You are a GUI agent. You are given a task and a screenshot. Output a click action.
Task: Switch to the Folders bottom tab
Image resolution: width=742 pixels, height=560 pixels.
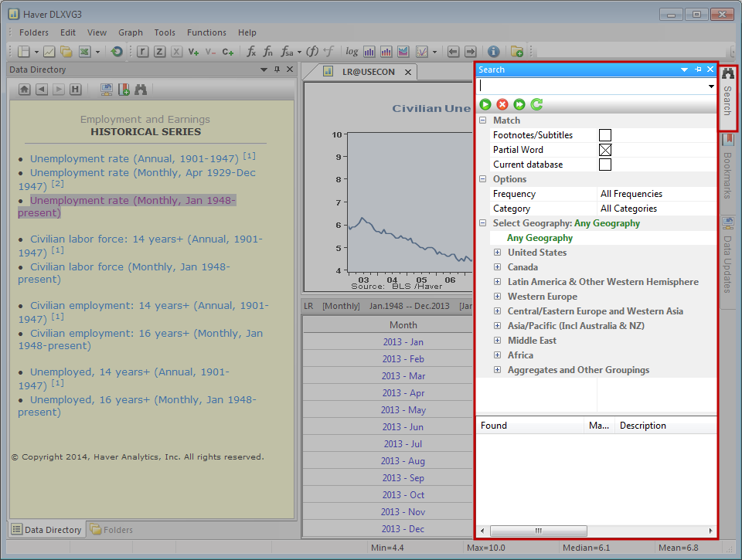tap(111, 530)
